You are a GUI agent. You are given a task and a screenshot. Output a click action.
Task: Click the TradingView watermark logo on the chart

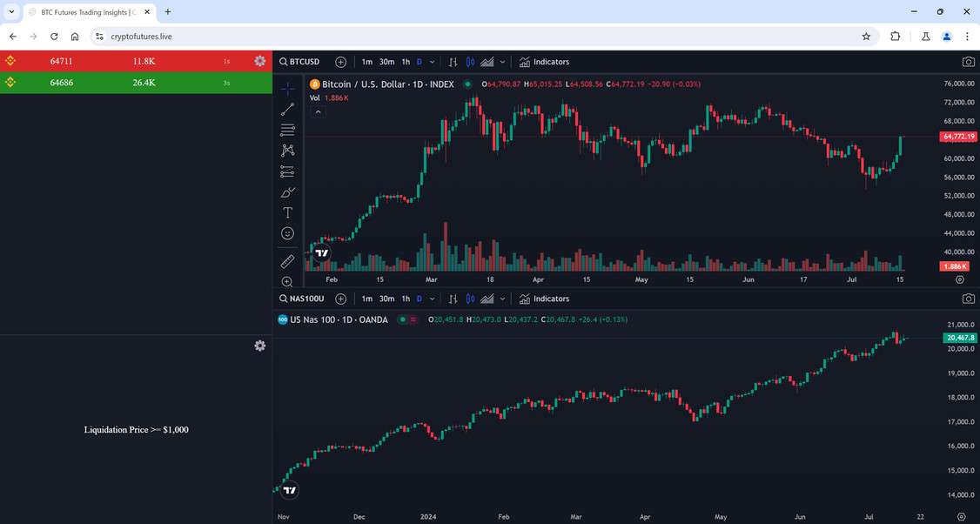pyautogui.click(x=320, y=252)
